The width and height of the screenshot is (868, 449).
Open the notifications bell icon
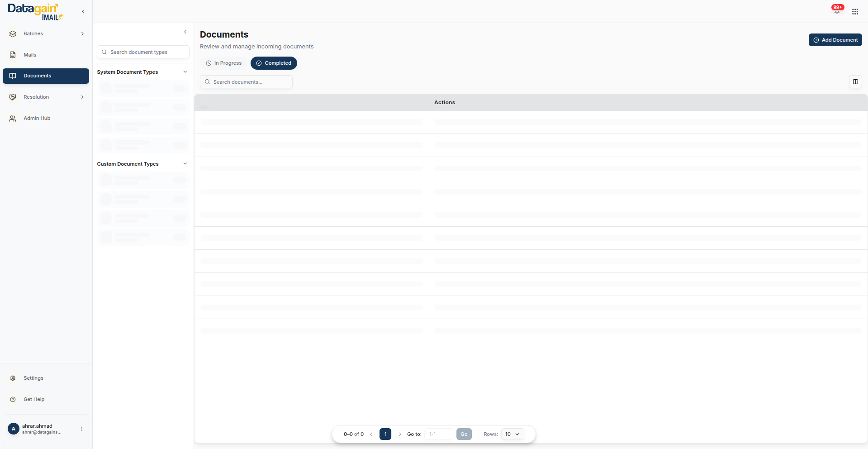836,11
